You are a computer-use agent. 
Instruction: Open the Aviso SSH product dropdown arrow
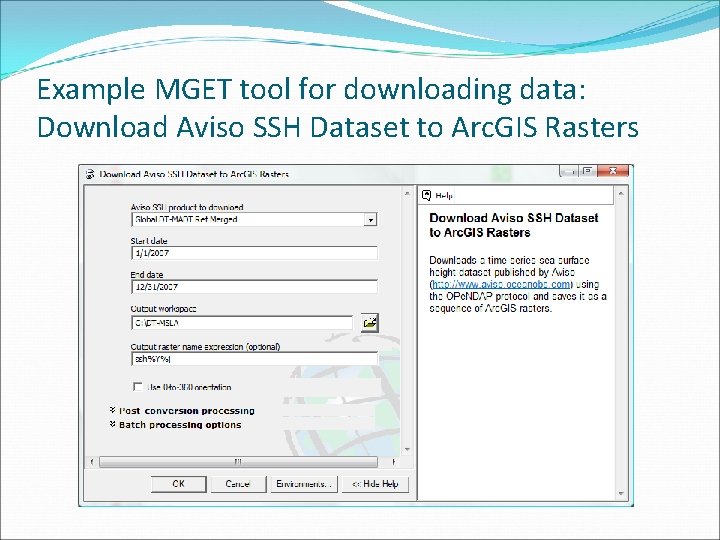370,220
